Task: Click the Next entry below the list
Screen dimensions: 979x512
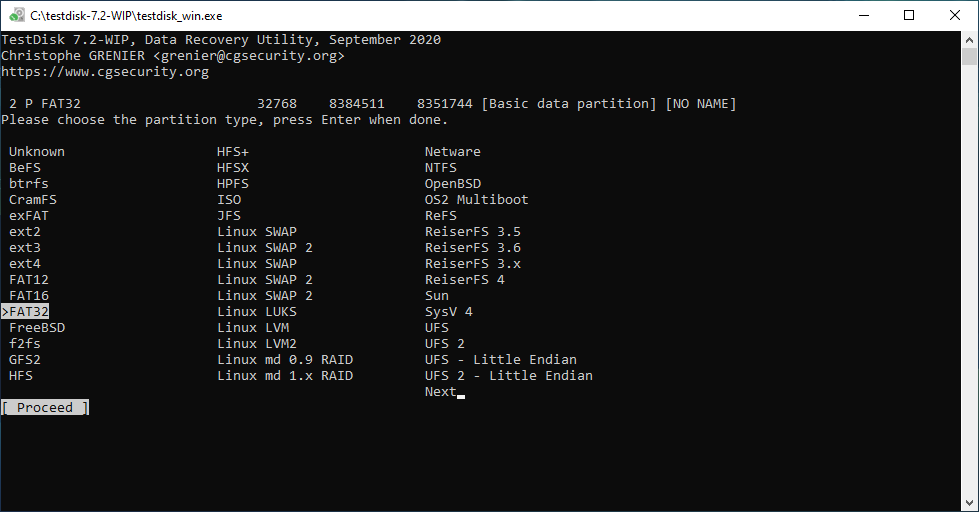Action: coord(441,391)
